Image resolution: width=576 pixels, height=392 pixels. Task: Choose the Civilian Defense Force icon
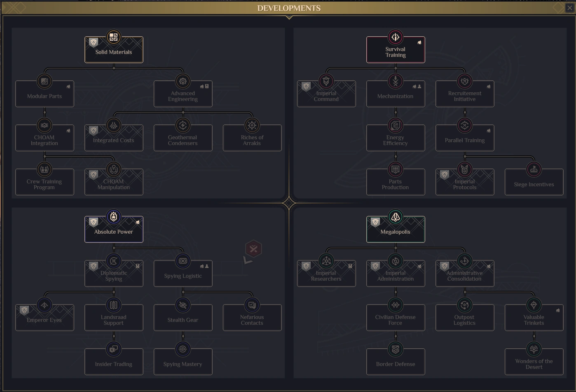click(396, 305)
